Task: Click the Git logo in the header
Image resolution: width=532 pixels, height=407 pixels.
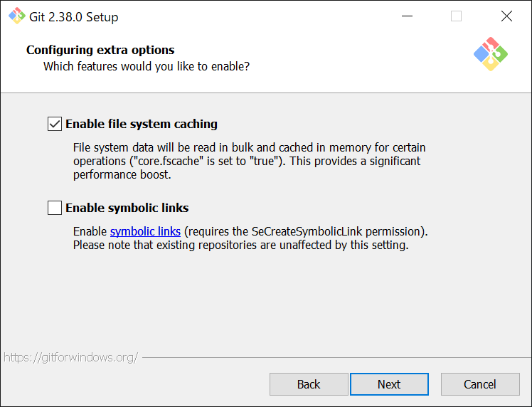Action: [491, 53]
